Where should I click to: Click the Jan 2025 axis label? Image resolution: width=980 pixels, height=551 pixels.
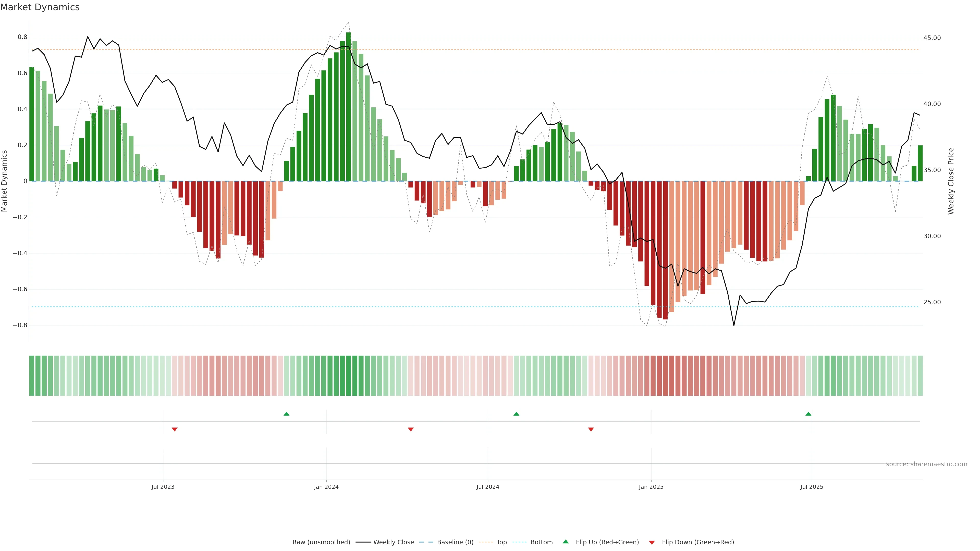point(651,487)
